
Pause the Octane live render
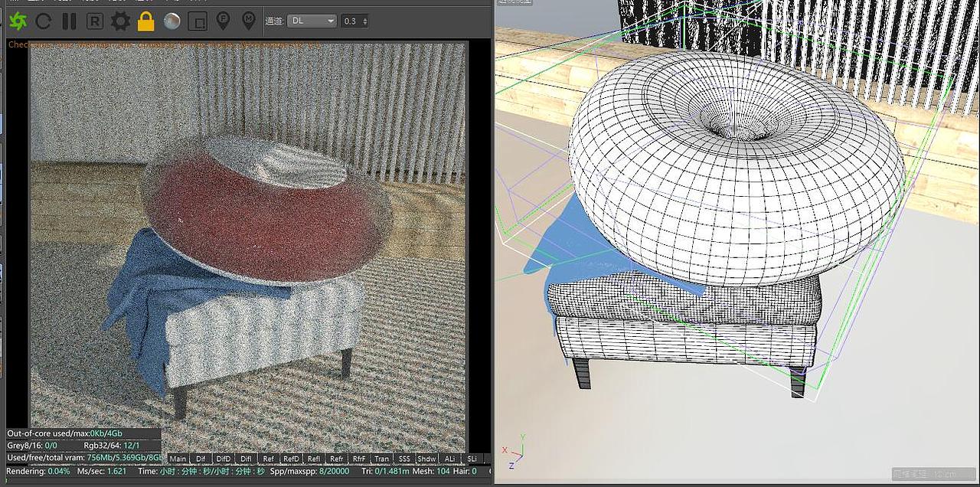(x=69, y=21)
